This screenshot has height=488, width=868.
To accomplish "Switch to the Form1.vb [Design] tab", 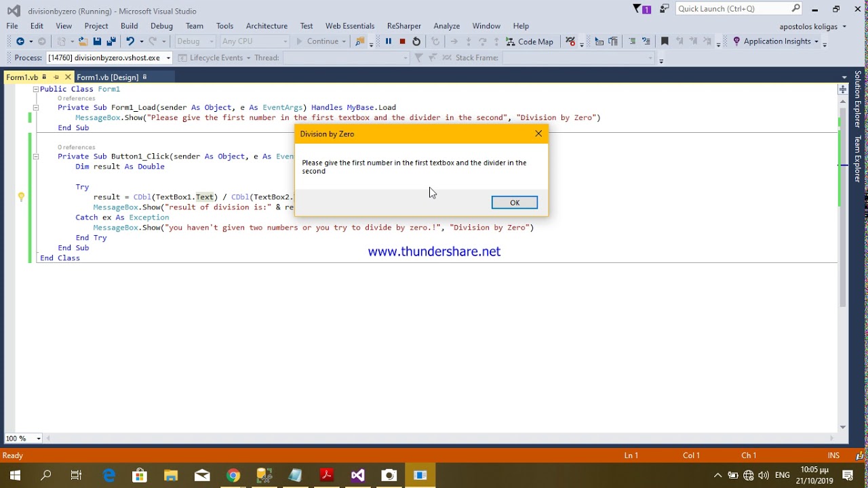I will (x=107, y=77).
